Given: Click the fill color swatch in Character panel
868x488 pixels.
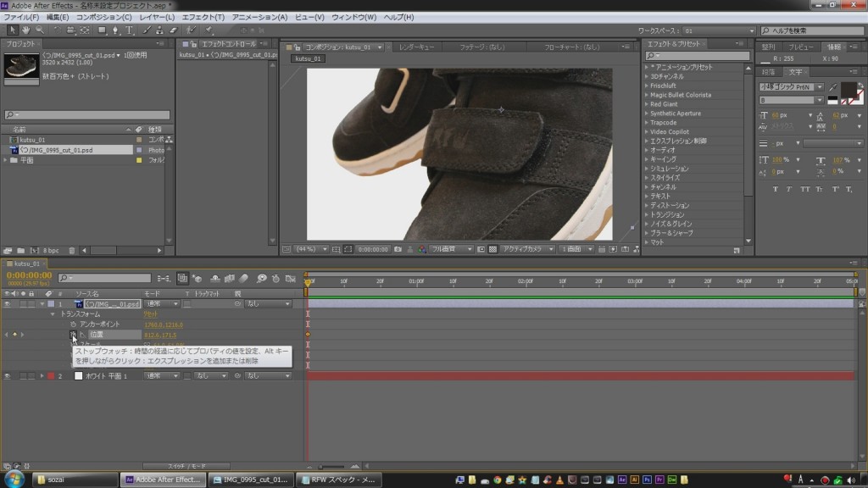Looking at the screenshot, I should (848, 89).
